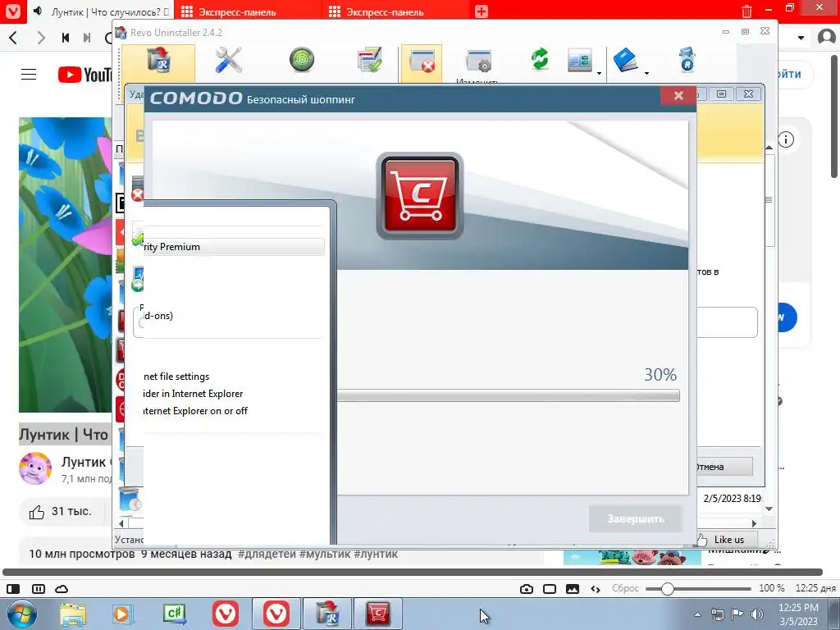
Task: Click the Vivaldi zoom slider handle
Action: point(667,589)
